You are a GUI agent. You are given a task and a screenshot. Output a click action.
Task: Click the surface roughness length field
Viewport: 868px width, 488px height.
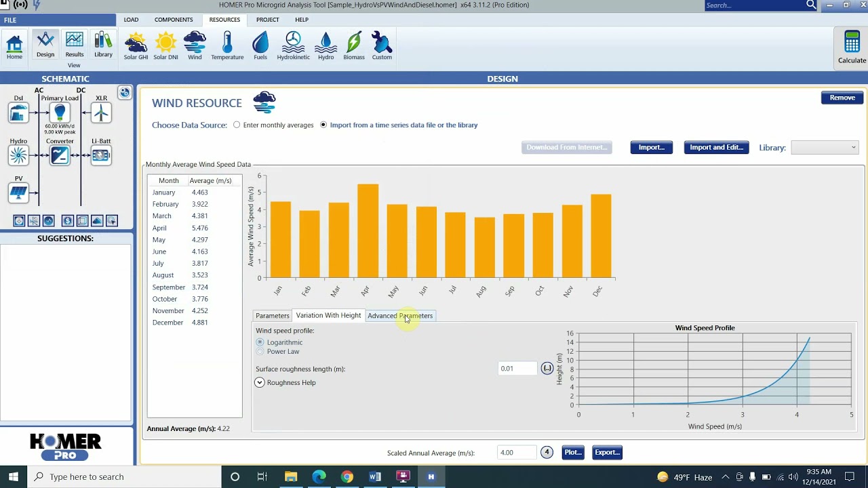coord(517,368)
